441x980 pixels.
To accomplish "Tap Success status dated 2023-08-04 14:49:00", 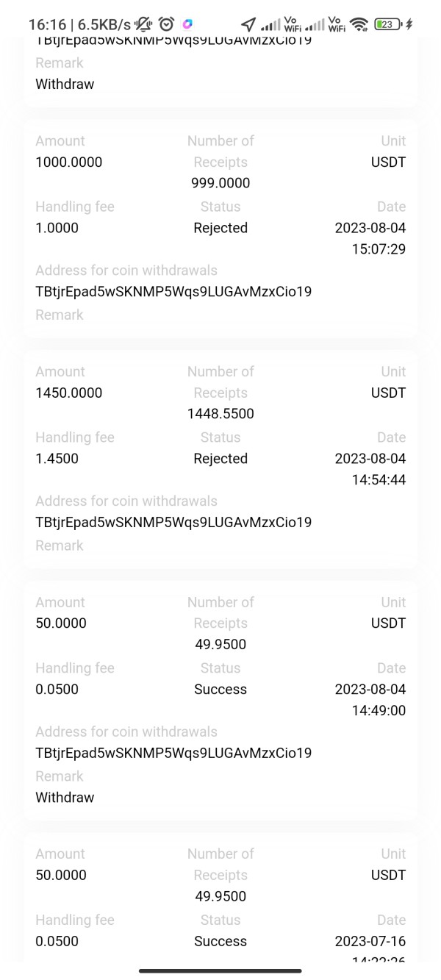I will pyautogui.click(x=220, y=690).
